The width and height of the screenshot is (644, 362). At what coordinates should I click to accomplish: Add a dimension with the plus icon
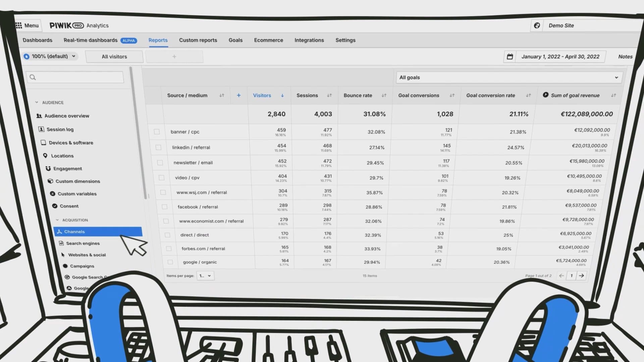point(238,96)
